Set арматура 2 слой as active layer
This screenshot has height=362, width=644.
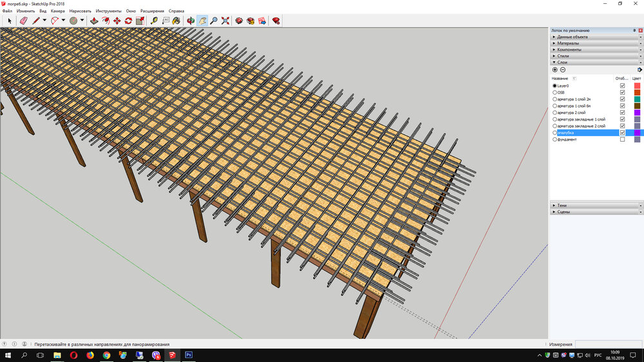coord(554,113)
